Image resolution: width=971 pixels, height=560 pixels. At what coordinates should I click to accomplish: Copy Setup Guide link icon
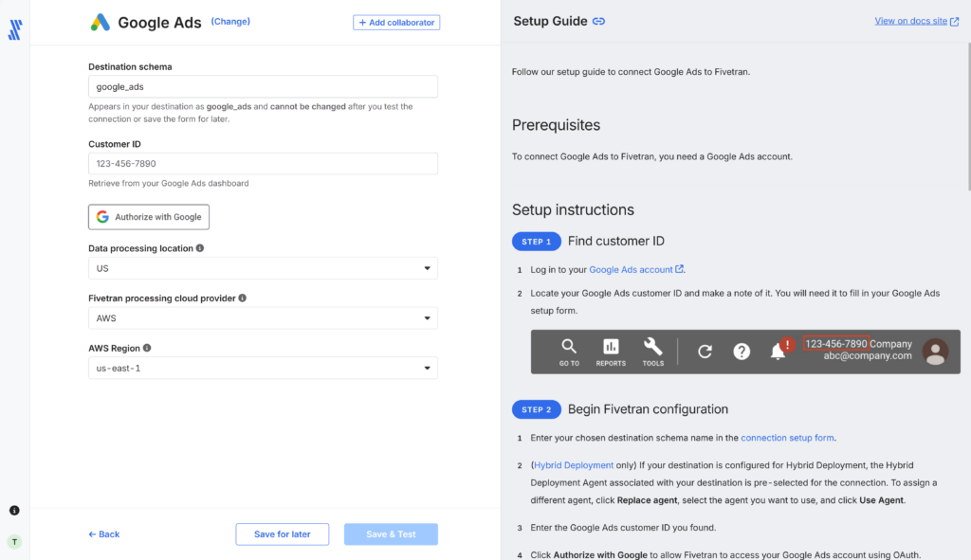tap(599, 21)
